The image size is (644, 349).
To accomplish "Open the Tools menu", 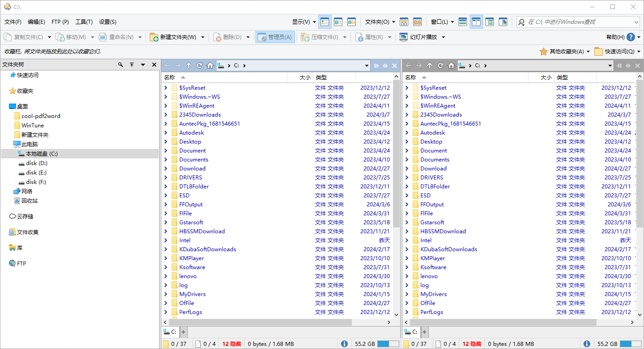I will click(84, 22).
